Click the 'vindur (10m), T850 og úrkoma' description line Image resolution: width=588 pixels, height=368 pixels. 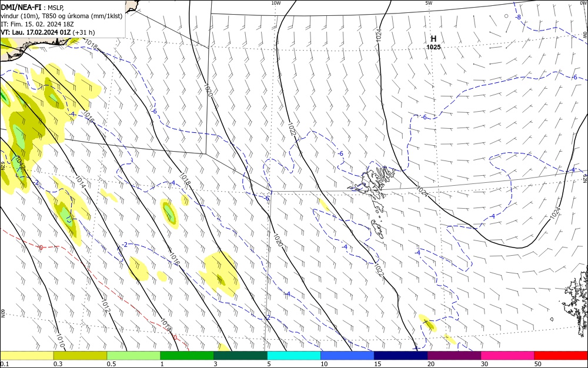[62, 16]
